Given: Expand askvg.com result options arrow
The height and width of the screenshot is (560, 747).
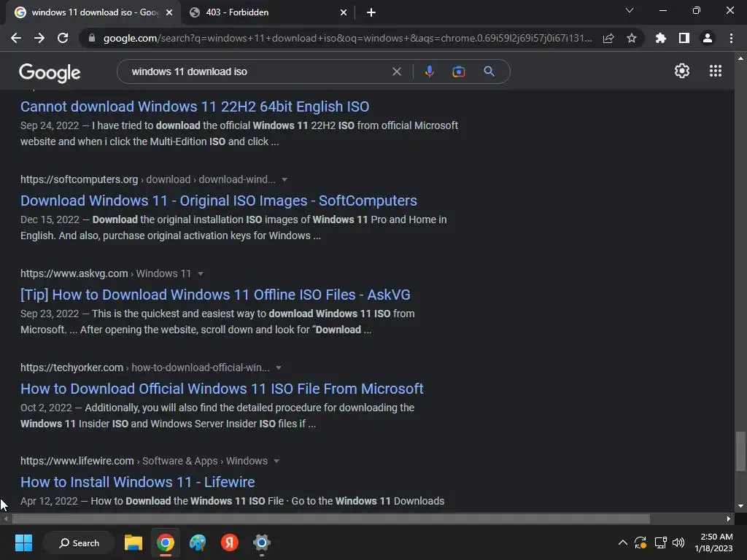Looking at the screenshot, I should [201, 273].
